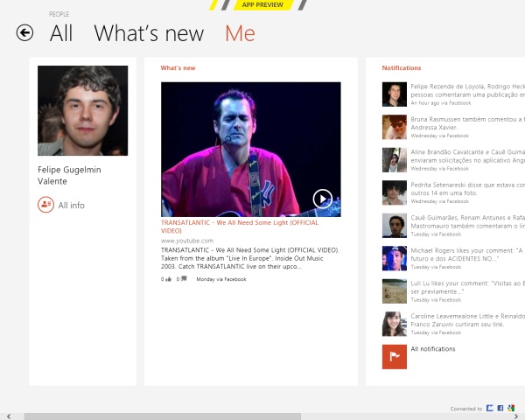Click the Michael Rogers notification avatar

click(x=395, y=259)
